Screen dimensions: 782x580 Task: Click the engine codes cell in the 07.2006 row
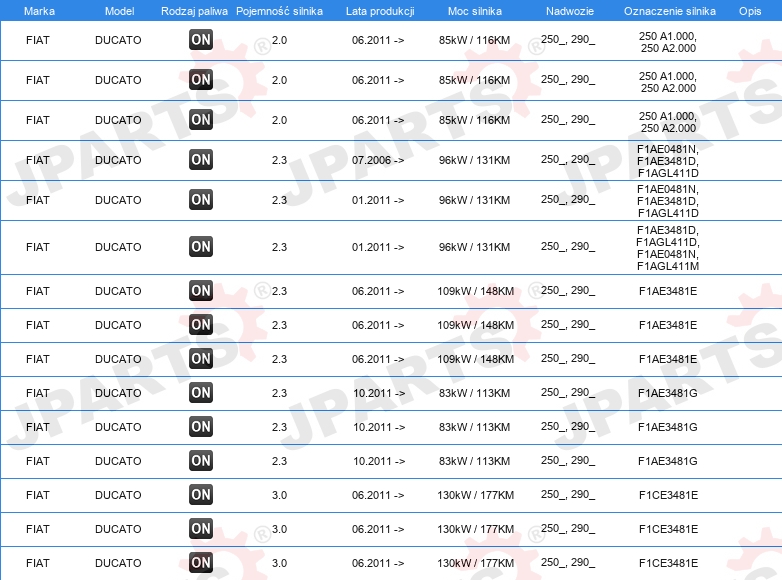coord(668,161)
